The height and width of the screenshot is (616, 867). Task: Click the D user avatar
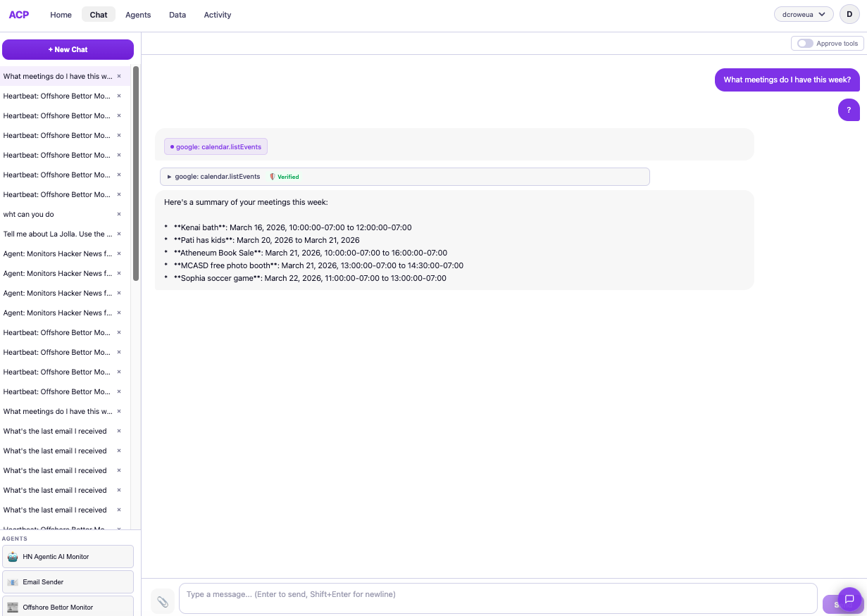coord(849,14)
